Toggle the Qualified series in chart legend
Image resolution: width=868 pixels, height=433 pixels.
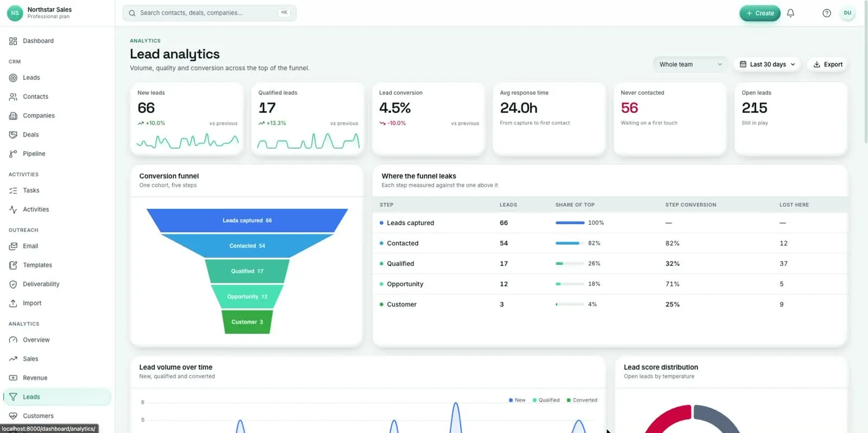[546, 400]
